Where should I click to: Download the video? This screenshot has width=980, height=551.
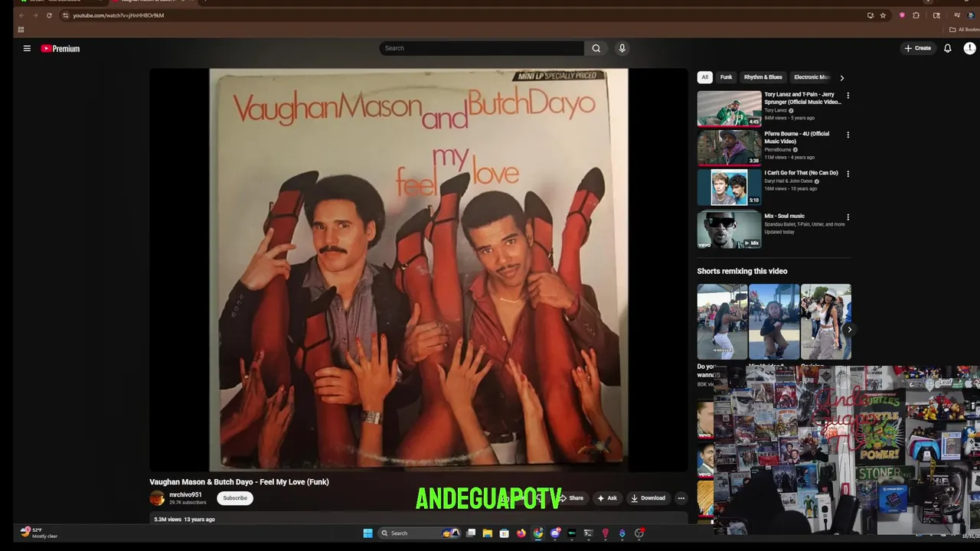click(x=648, y=498)
